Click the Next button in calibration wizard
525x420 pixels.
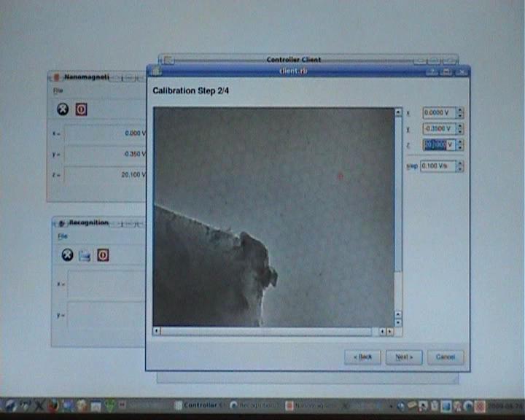(x=404, y=357)
